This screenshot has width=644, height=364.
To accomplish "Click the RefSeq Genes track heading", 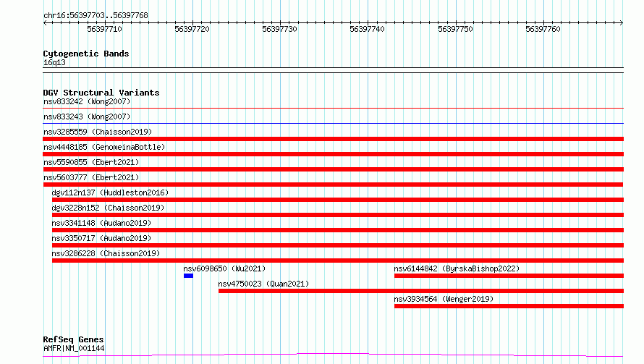I will (x=74, y=339).
